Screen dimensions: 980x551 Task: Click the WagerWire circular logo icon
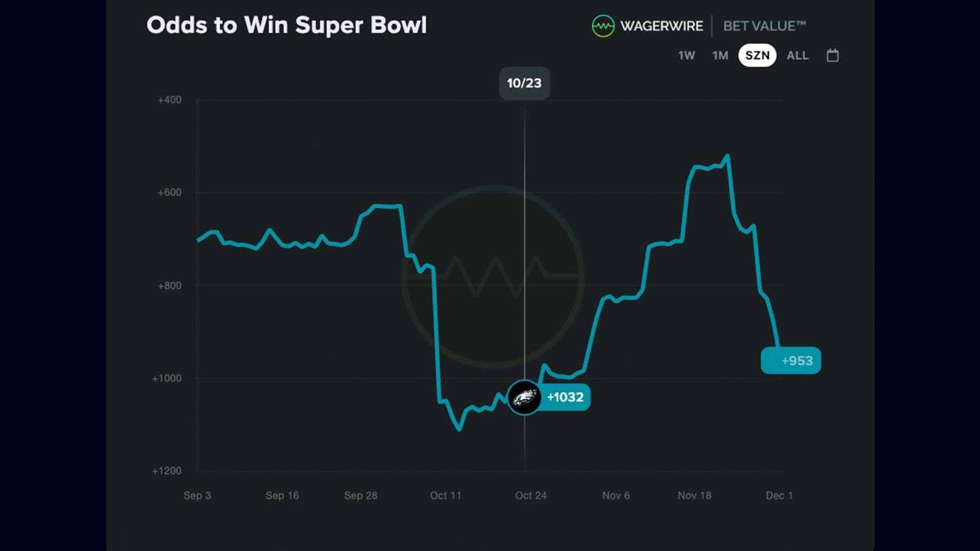(x=604, y=26)
